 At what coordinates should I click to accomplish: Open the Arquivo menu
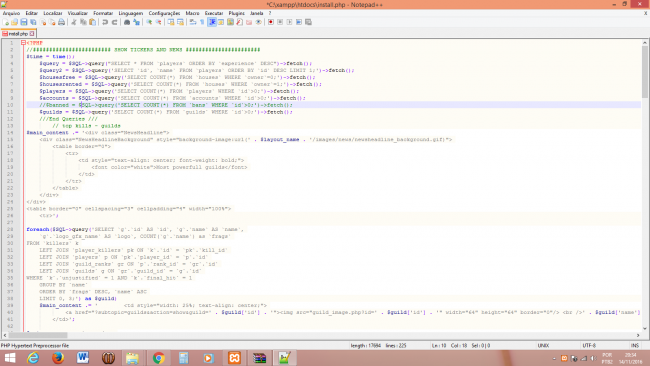click(11, 13)
